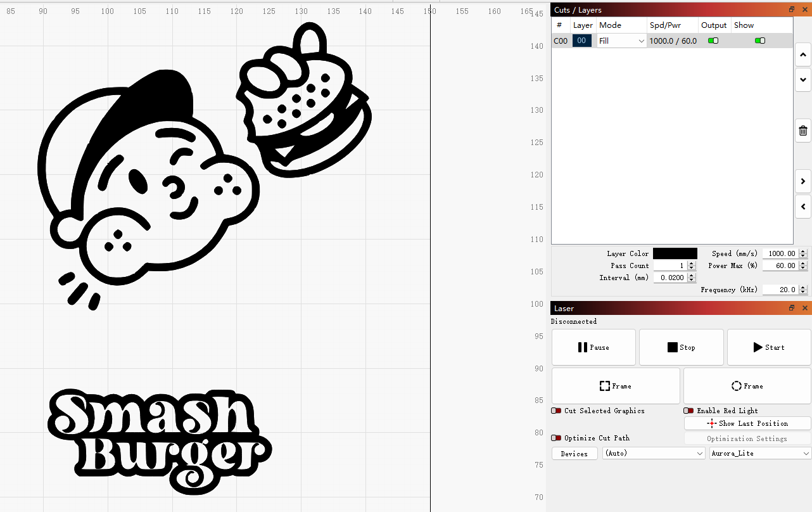Increase Power Max (%) with up arrow
Screen dimensions: 812x512
803,263
